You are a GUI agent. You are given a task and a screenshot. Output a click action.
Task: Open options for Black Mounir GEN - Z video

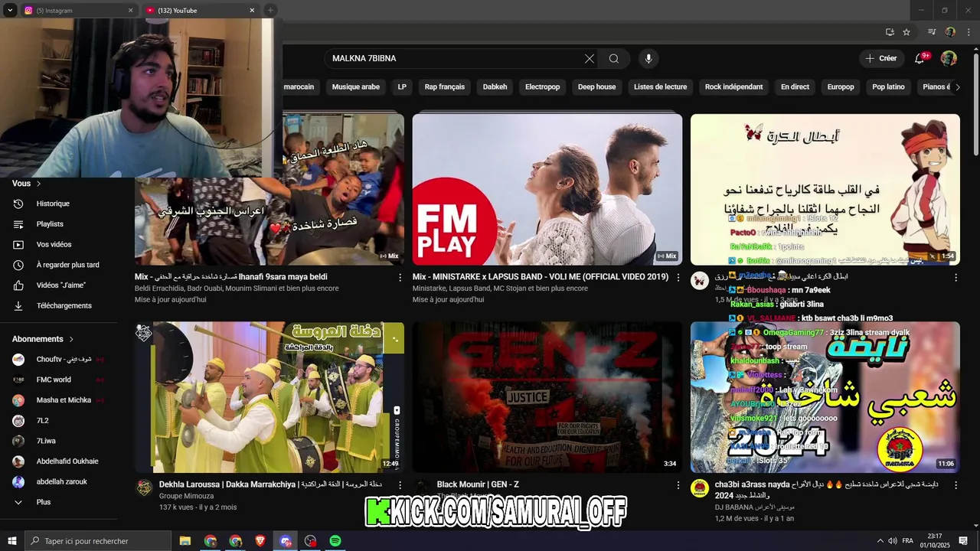click(x=678, y=485)
